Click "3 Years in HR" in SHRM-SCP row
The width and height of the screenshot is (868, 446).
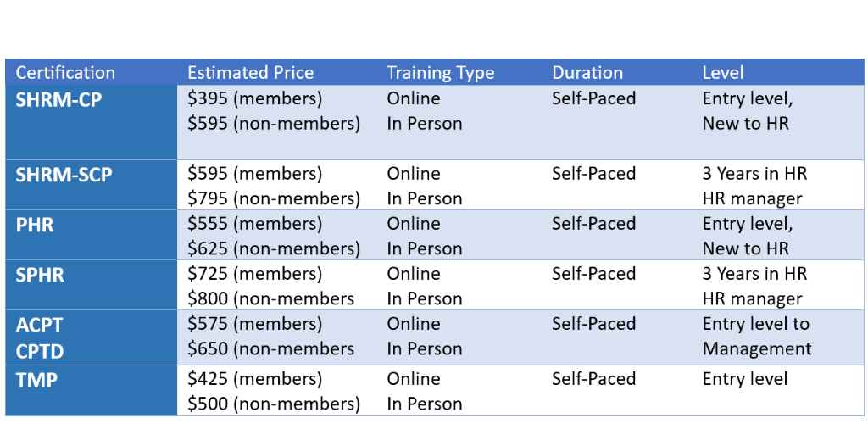coord(754,174)
